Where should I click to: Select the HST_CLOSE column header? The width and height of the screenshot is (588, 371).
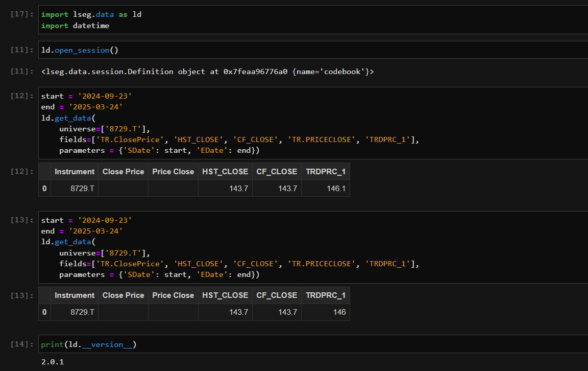coord(225,171)
